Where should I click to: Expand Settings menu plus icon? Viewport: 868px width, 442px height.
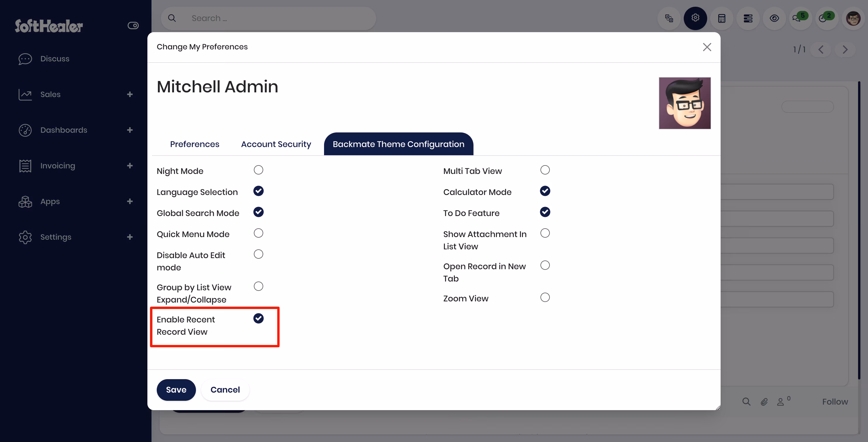(x=130, y=237)
